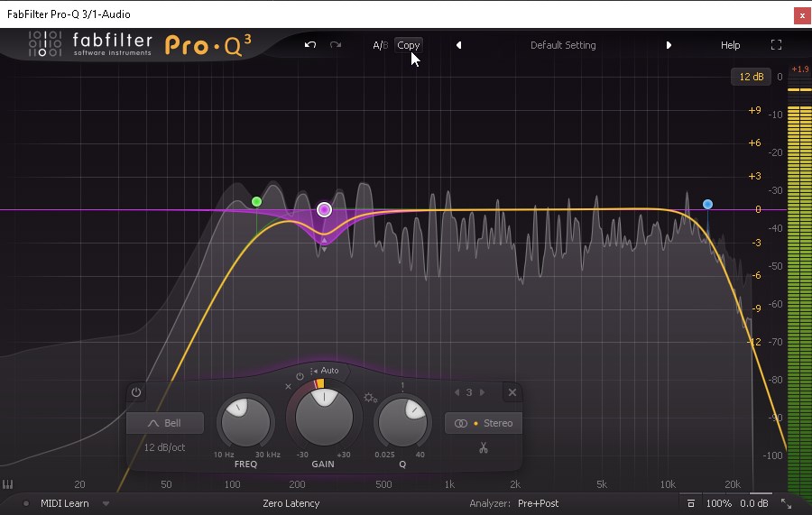Image resolution: width=812 pixels, height=515 pixels.
Task: Load the next preset arrow
Action: point(669,45)
